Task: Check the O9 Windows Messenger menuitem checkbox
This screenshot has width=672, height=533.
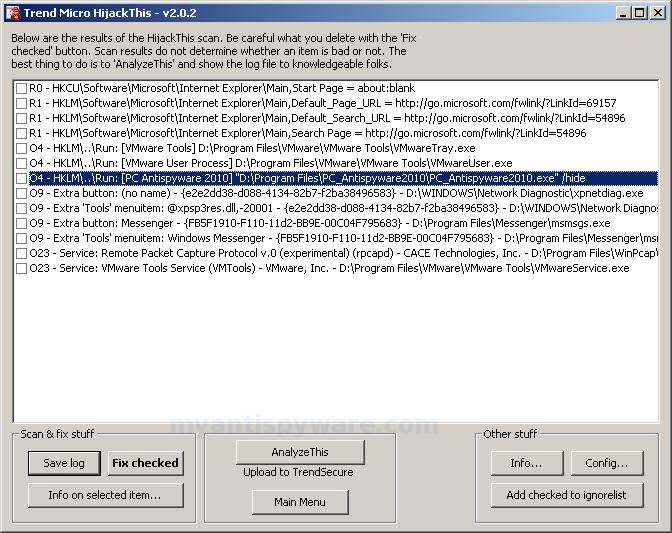Action: 21,238
